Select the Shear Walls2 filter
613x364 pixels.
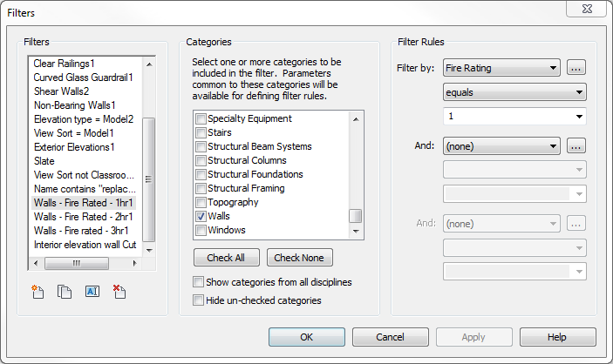[61, 91]
